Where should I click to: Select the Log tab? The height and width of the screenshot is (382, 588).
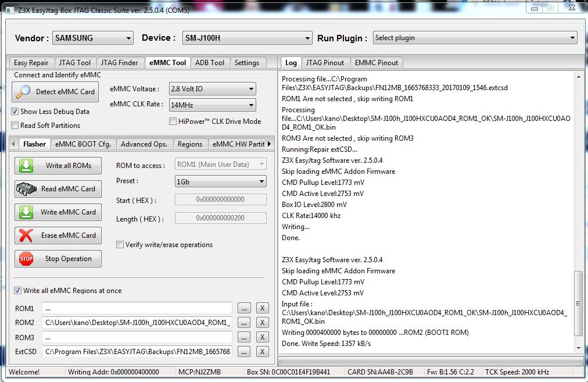coord(291,63)
